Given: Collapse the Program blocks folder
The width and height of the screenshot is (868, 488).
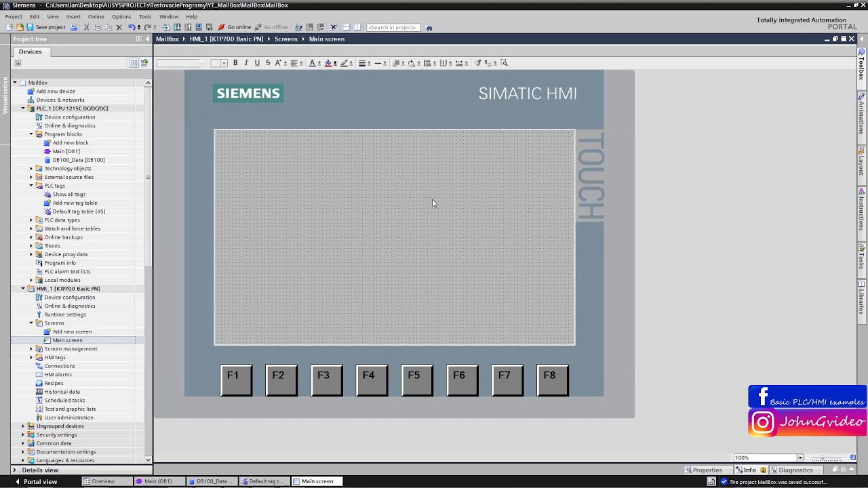Looking at the screenshot, I should [x=31, y=134].
